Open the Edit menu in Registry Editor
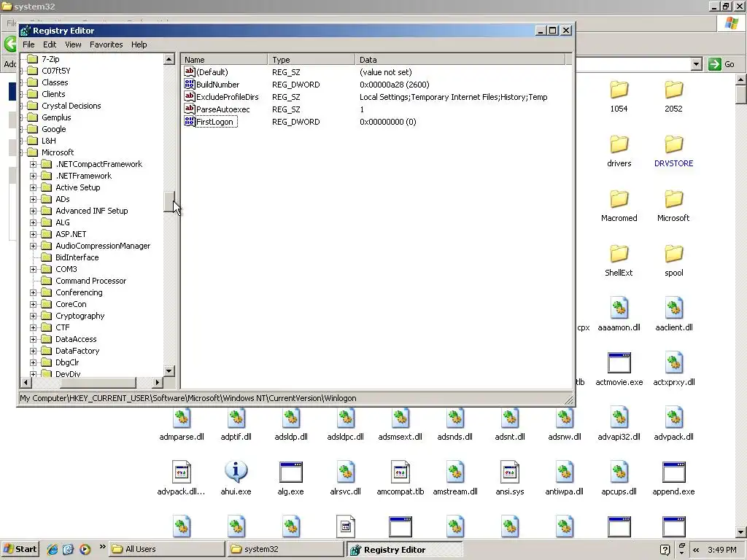This screenshot has width=747, height=560. click(50, 44)
